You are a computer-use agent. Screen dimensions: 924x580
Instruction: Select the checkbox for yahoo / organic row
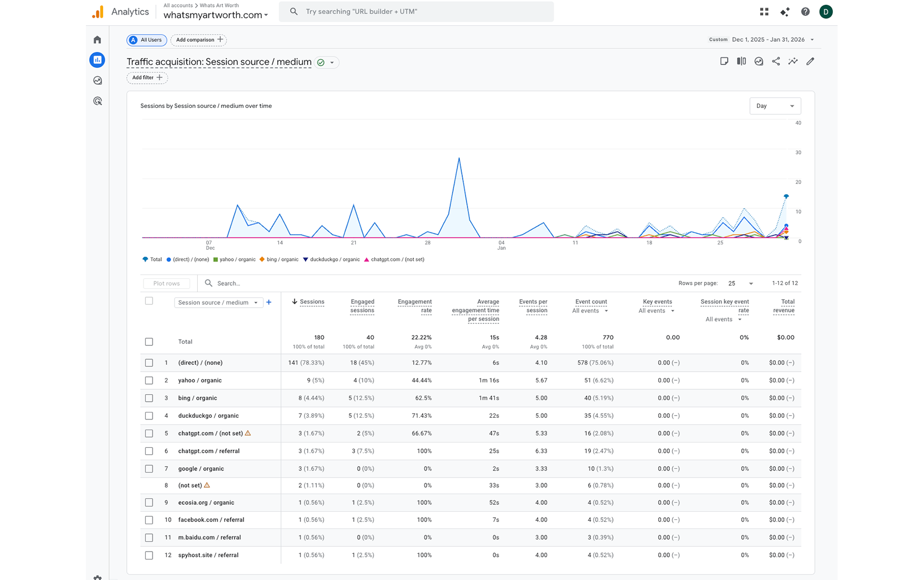[149, 380]
